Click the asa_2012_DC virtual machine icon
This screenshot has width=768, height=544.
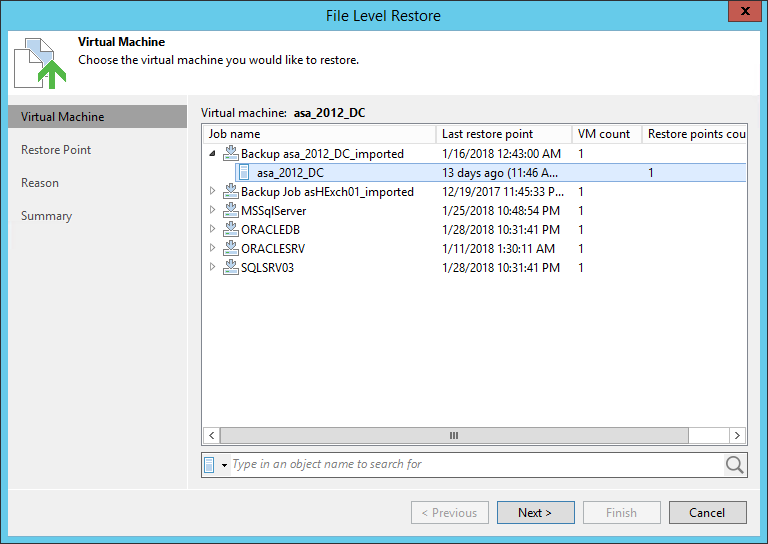245,173
